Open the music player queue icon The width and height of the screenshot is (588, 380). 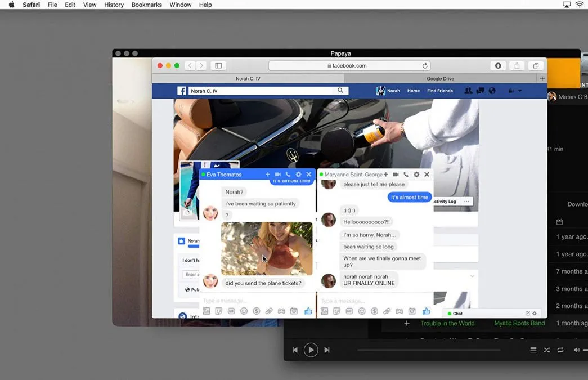(x=533, y=350)
